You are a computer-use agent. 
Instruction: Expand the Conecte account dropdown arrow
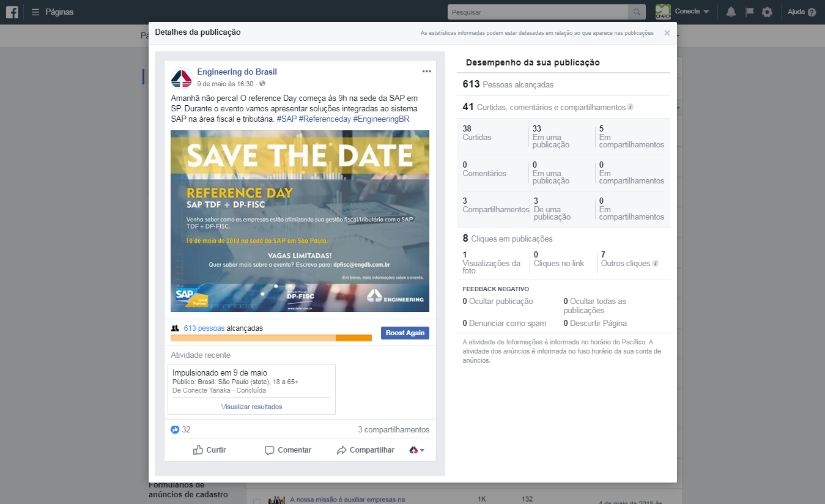(x=706, y=12)
